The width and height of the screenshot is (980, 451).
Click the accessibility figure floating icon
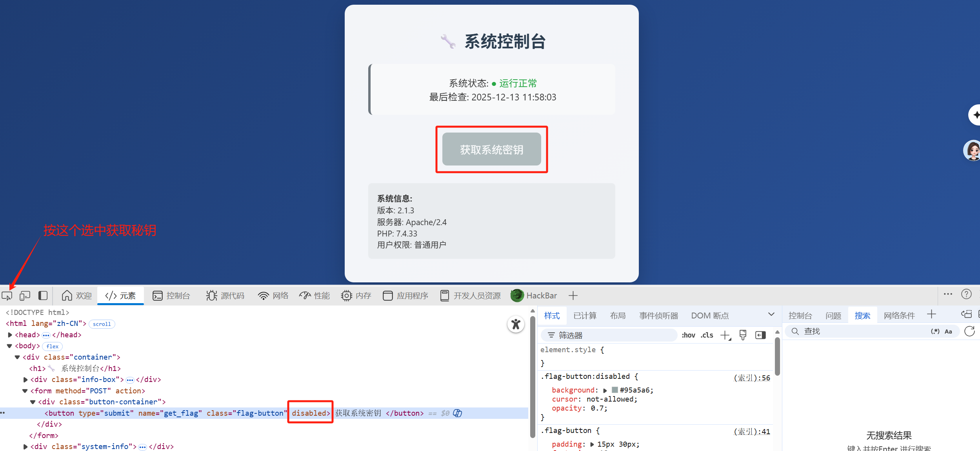click(516, 324)
